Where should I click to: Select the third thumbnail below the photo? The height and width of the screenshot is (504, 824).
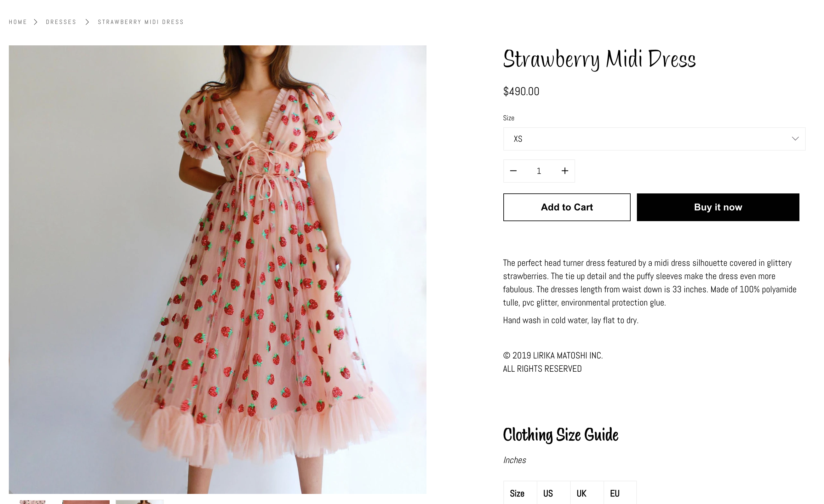pyautogui.click(x=140, y=502)
